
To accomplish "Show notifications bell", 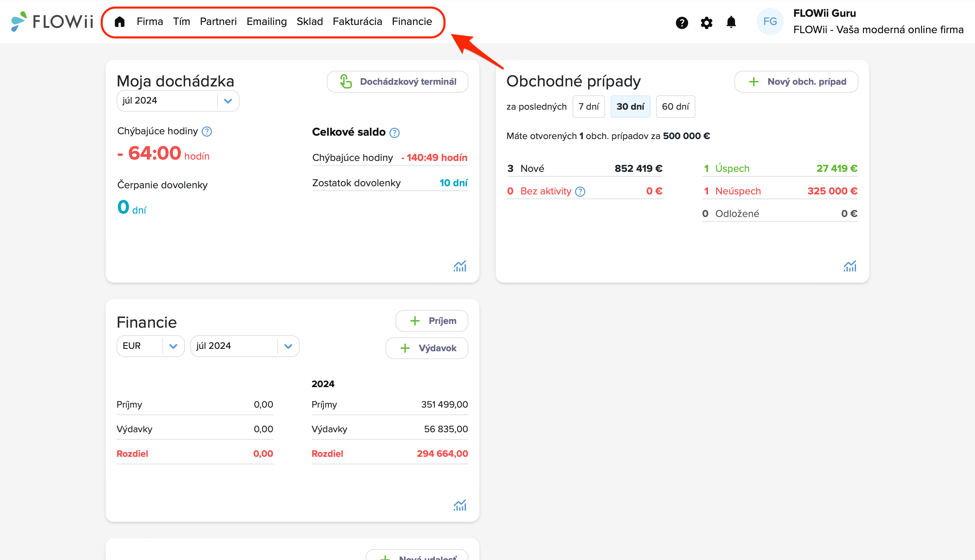I will click(x=731, y=22).
